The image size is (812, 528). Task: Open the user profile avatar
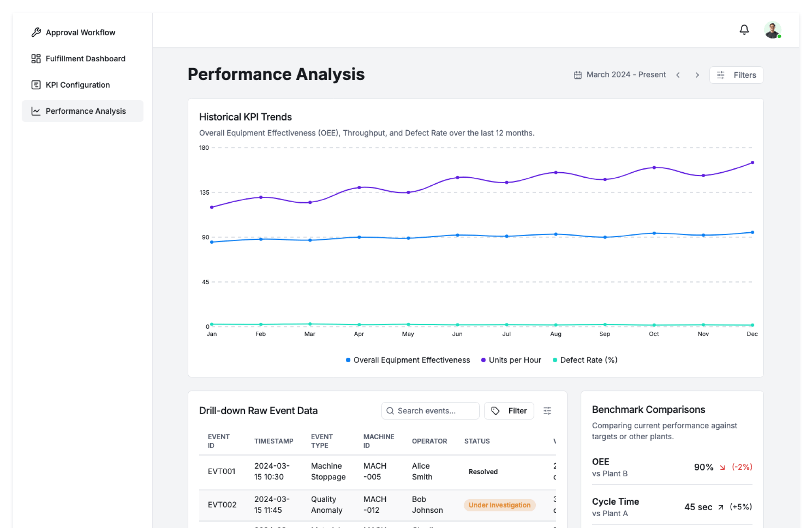(x=772, y=30)
